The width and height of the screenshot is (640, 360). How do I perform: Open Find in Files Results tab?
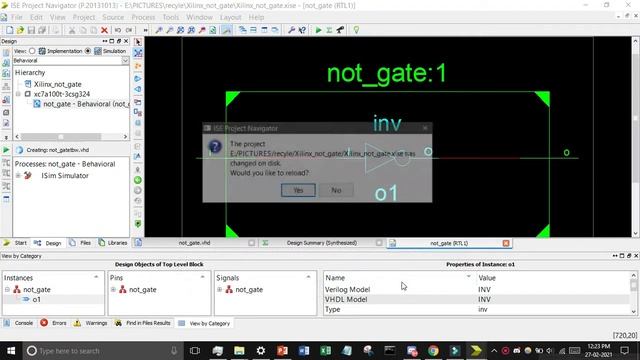(142, 323)
